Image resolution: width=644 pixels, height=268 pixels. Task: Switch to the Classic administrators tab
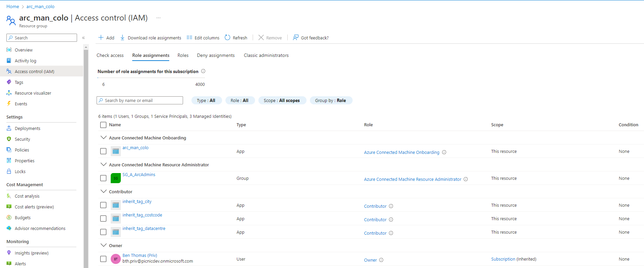coord(266,55)
